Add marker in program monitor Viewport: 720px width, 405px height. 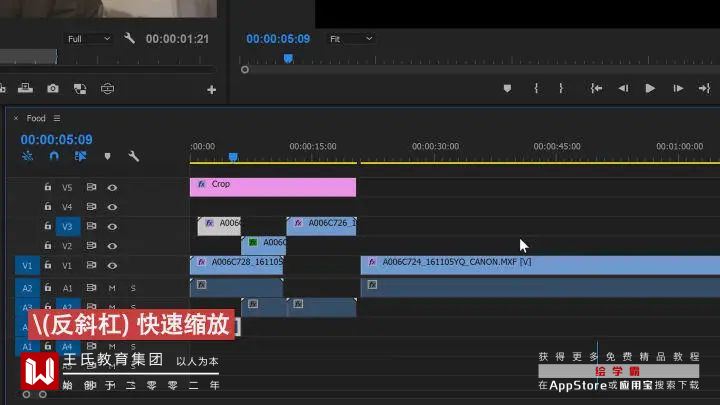[507, 88]
